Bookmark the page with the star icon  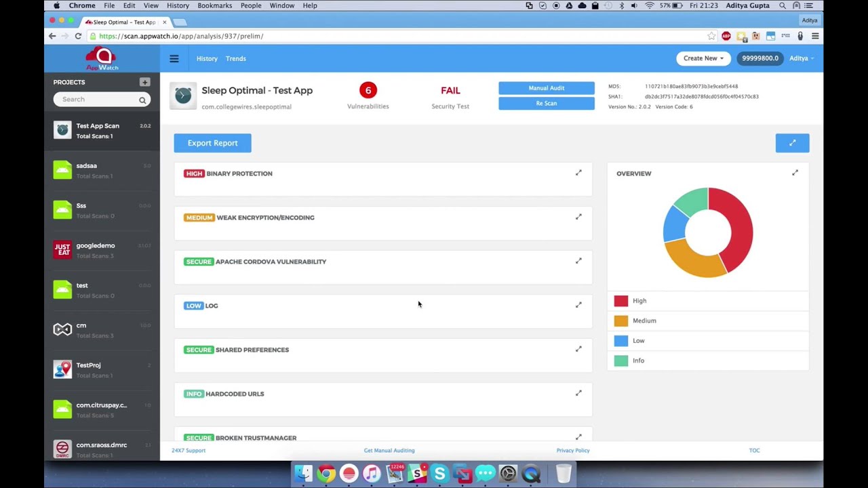[711, 36]
